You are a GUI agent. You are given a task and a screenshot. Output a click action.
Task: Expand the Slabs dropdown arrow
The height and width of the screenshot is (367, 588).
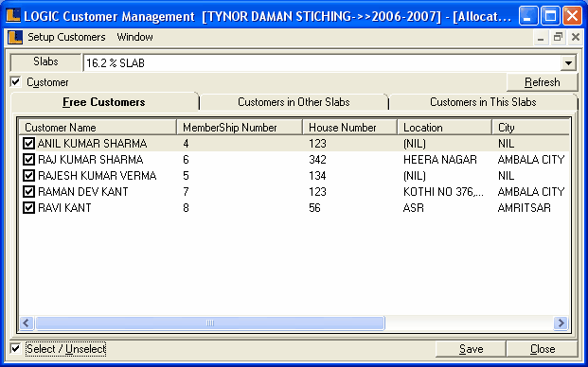(568, 63)
